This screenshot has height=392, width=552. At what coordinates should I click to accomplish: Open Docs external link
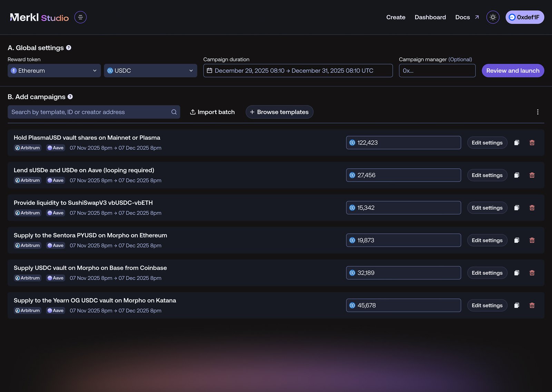[x=467, y=17]
